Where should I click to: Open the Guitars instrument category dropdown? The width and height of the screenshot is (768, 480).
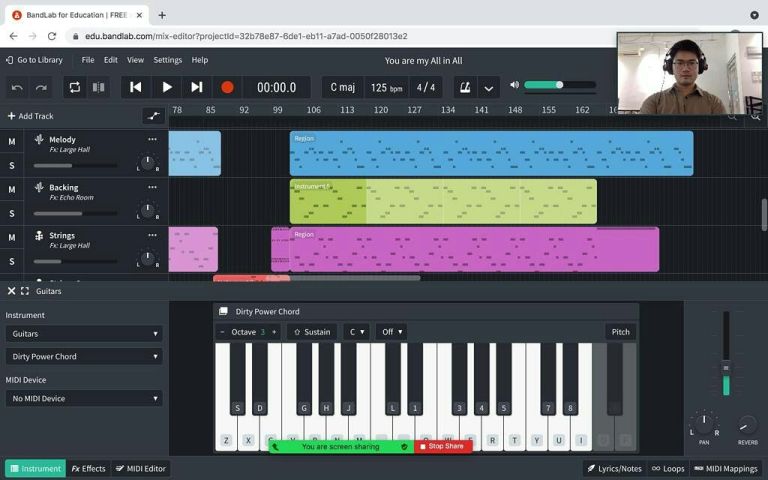point(84,334)
